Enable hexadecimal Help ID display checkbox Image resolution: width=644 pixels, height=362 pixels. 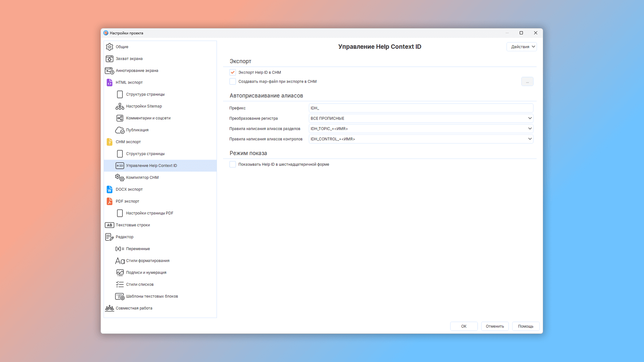pyautogui.click(x=232, y=164)
